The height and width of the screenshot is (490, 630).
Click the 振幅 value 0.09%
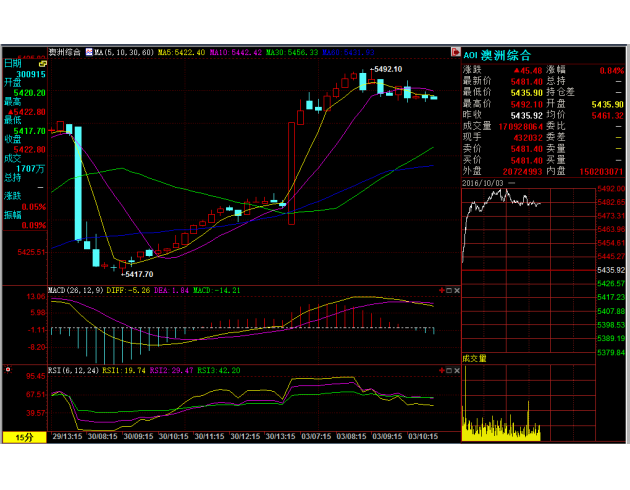[x=33, y=225]
